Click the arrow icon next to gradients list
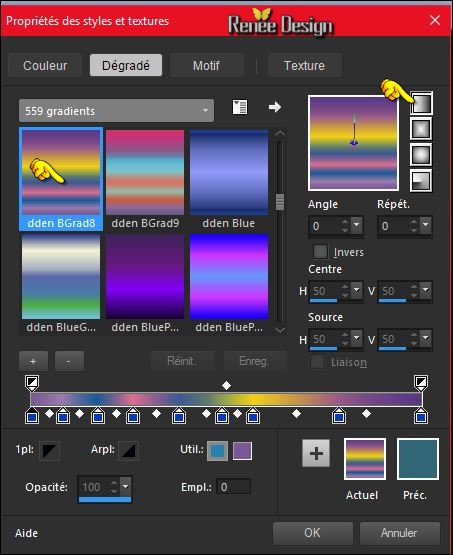Image resolution: width=453 pixels, height=555 pixels. click(275, 107)
